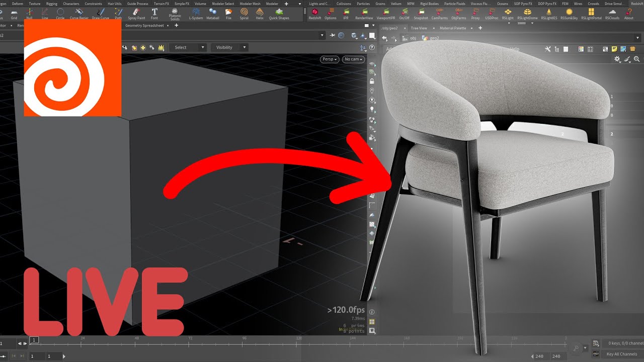Screen dimensions: 644x362
Task: Create an RSLightPortal
Action: (x=591, y=14)
